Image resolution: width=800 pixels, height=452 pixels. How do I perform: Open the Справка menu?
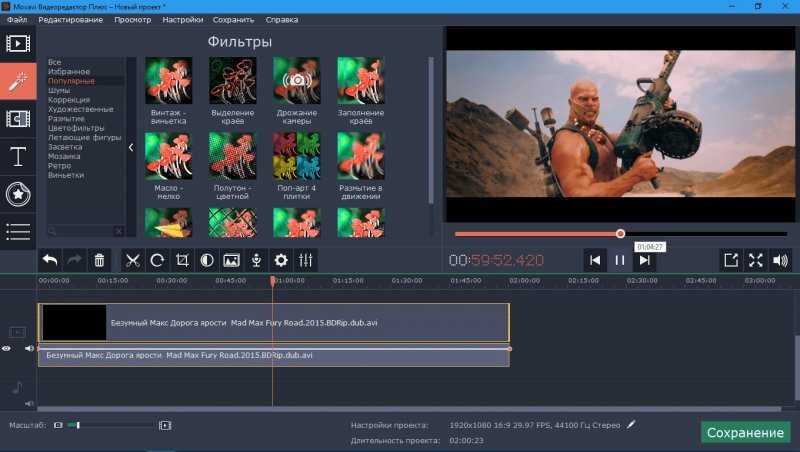point(282,20)
